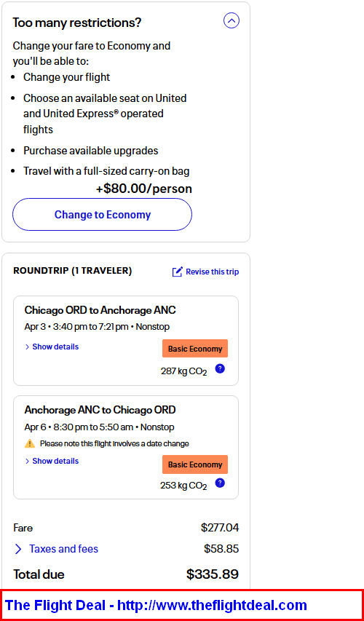
Task: Click chevron before outbound Show details
Action: pos(28,347)
